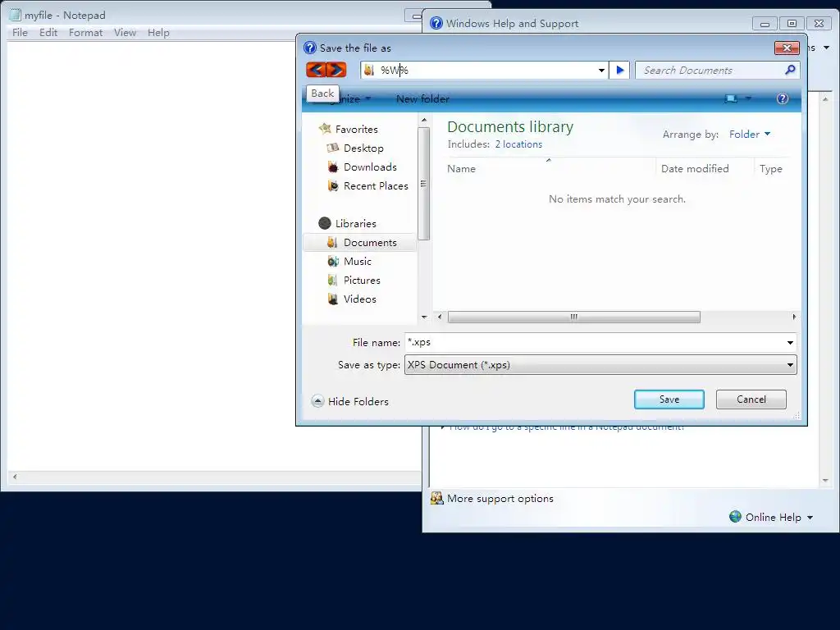Click the Desktop icon in Favorites
Viewport: 840px width, 630px height.
pyautogui.click(x=333, y=148)
